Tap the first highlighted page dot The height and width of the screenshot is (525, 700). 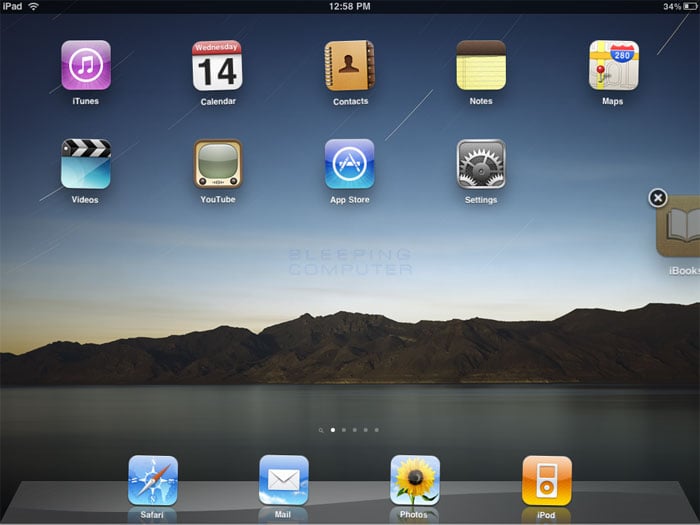[333, 430]
